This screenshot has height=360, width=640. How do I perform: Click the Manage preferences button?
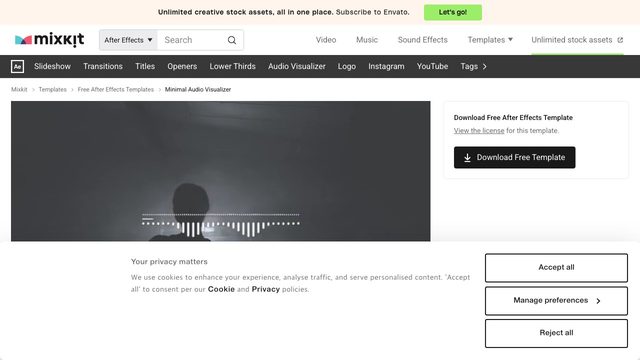[x=556, y=301]
